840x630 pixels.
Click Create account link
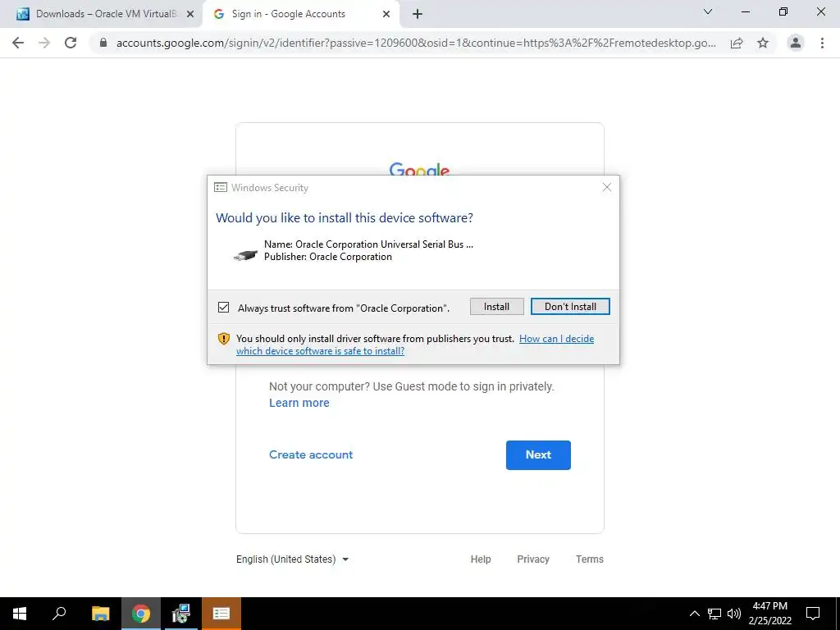pyautogui.click(x=311, y=454)
